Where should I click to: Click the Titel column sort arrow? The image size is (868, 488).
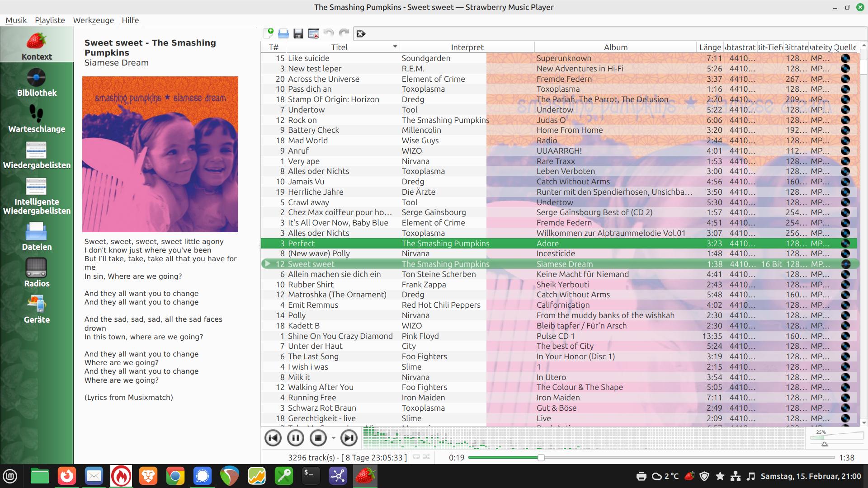[x=395, y=47]
